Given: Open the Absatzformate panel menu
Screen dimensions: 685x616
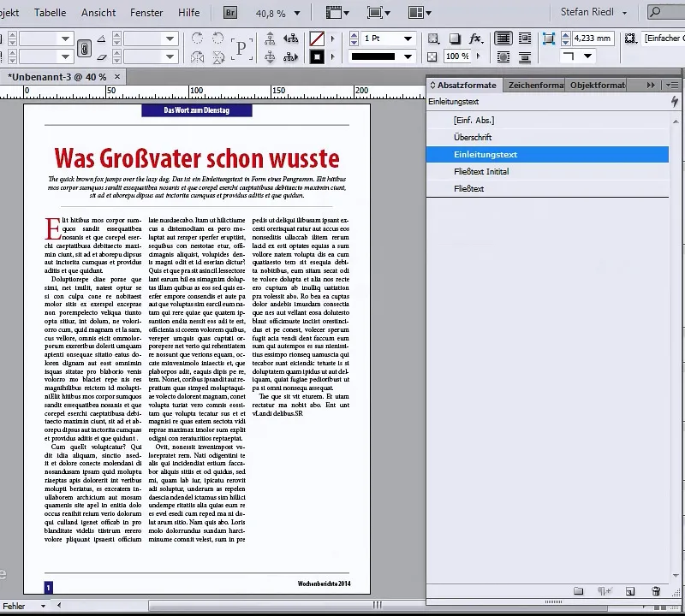Looking at the screenshot, I should click(x=671, y=86).
